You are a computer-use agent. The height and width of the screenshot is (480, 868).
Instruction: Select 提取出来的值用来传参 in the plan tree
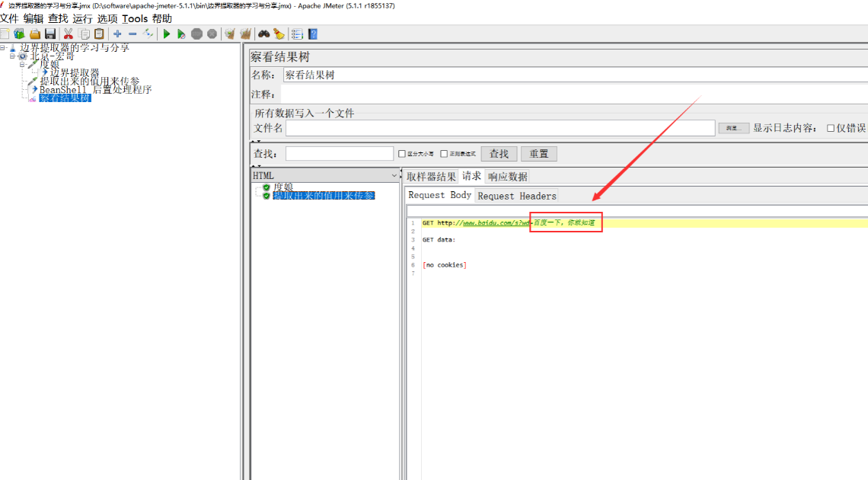coord(90,82)
